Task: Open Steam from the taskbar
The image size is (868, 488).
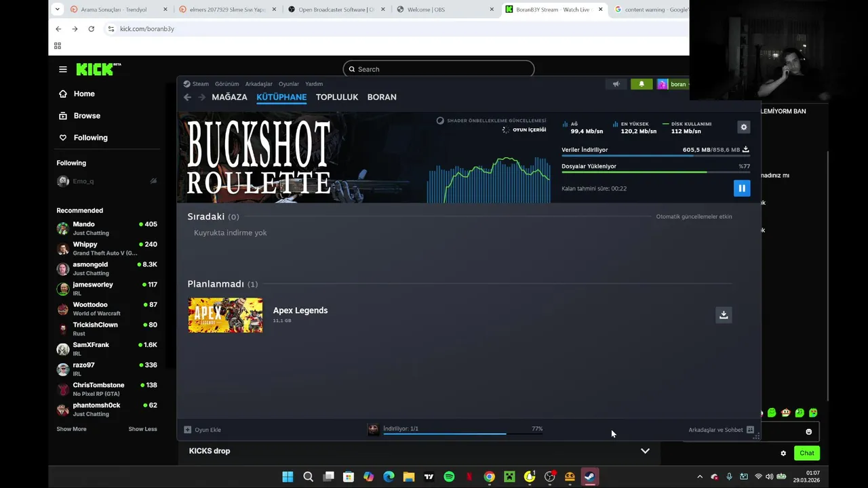Action: click(x=589, y=476)
